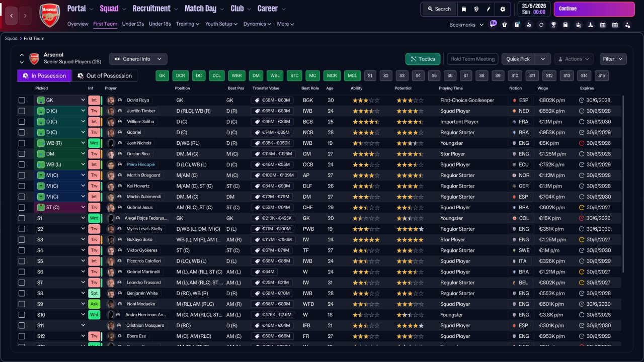The width and height of the screenshot is (644, 362).
Task: Open the trophy competitions icon
Action: (x=553, y=25)
